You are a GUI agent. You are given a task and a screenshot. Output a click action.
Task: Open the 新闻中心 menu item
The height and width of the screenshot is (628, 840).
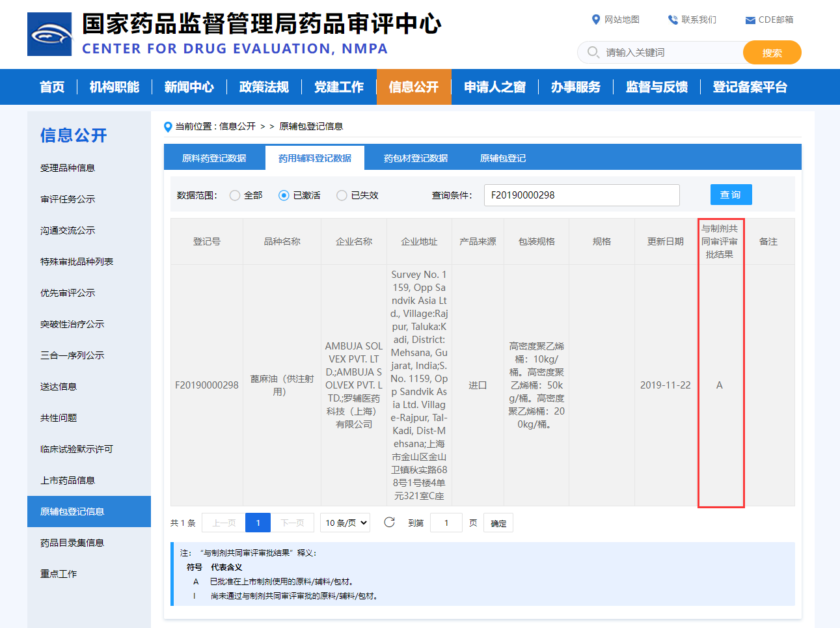189,87
